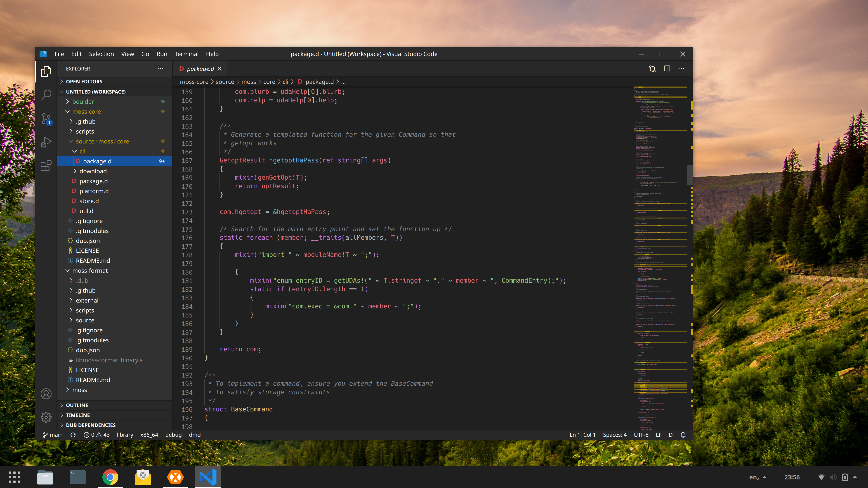Screen dimensions: 868x488
Task: Open the Terminal menu
Action: tap(186, 54)
